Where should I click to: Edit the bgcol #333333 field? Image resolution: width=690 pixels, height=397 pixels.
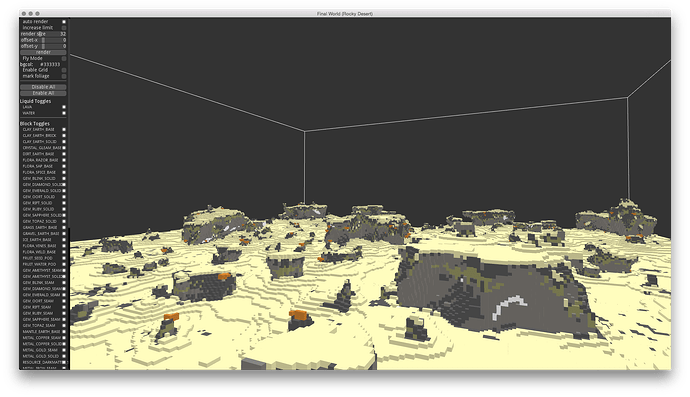point(50,64)
